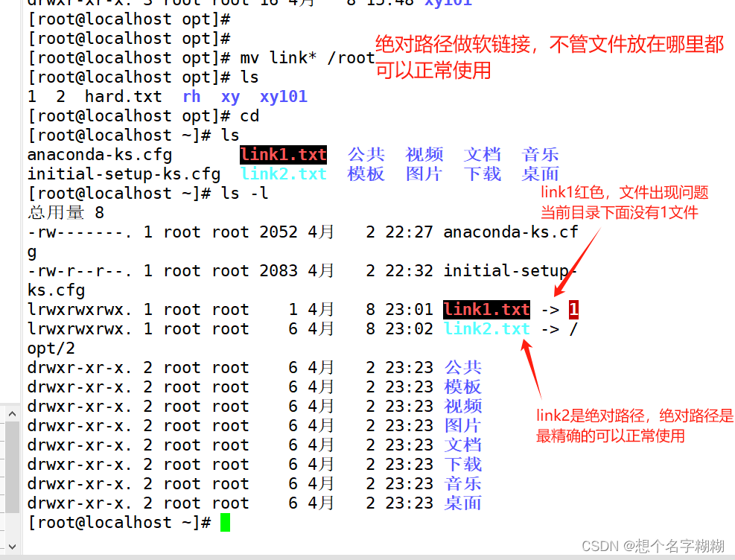Click the 公共 directory name
The height and width of the screenshot is (560, 735).
click(366, 154)
